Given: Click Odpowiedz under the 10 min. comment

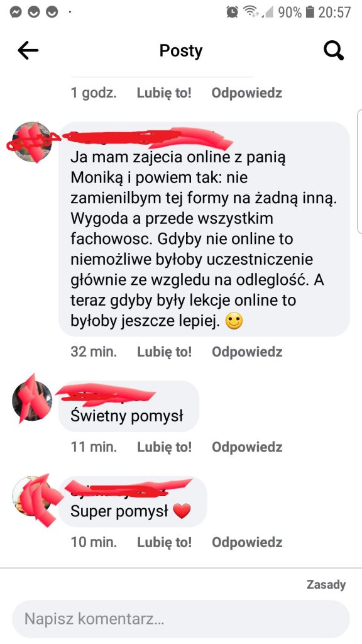Looking at the screenshot, I should (x=247, y=542).
